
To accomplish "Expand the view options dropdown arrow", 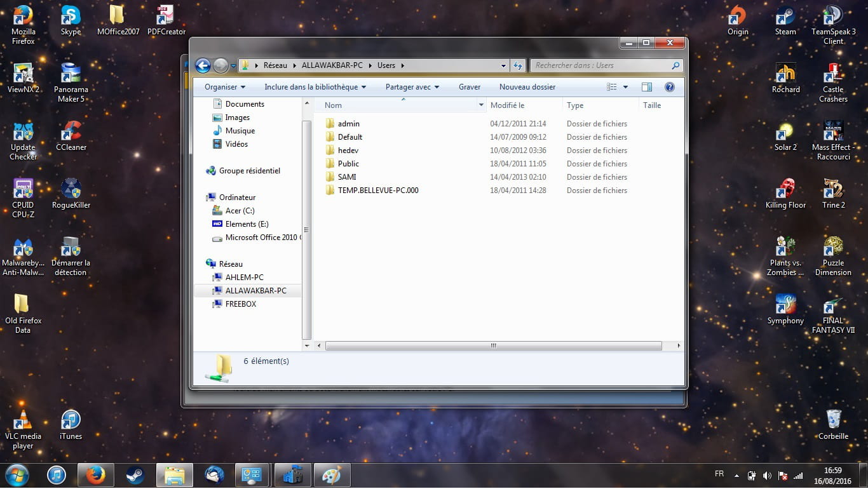I will (625, 87).
